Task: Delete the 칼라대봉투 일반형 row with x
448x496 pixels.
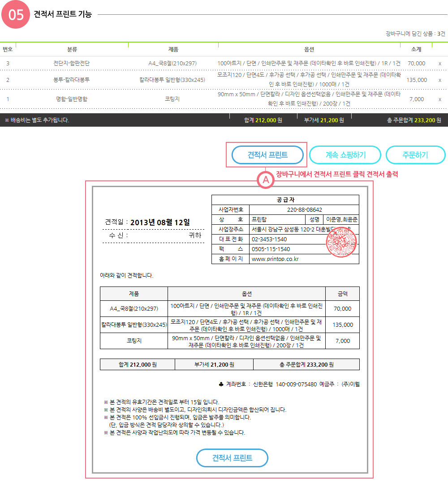Action: pos(440,80)
